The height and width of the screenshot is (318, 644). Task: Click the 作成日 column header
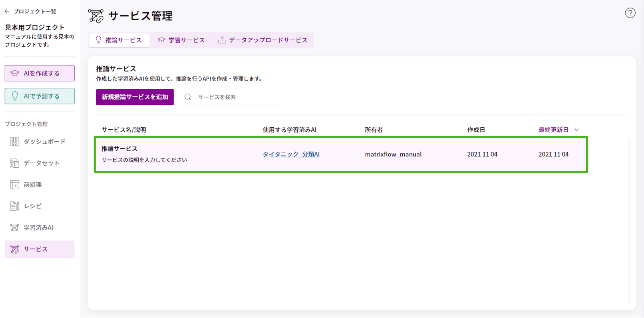click(476, 130)
